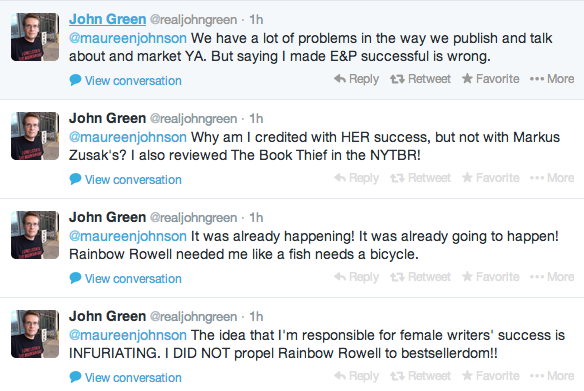Viewport: 584px width, 391px height.
Task: Open @realjohngreen handle in second tweet
Action: point(193,119)
